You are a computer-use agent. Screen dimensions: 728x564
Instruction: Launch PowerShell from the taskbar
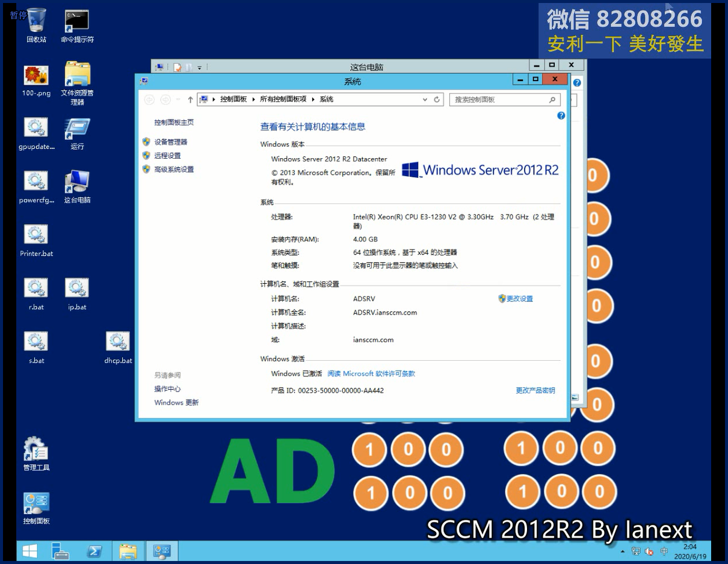[x=94, y=551]
